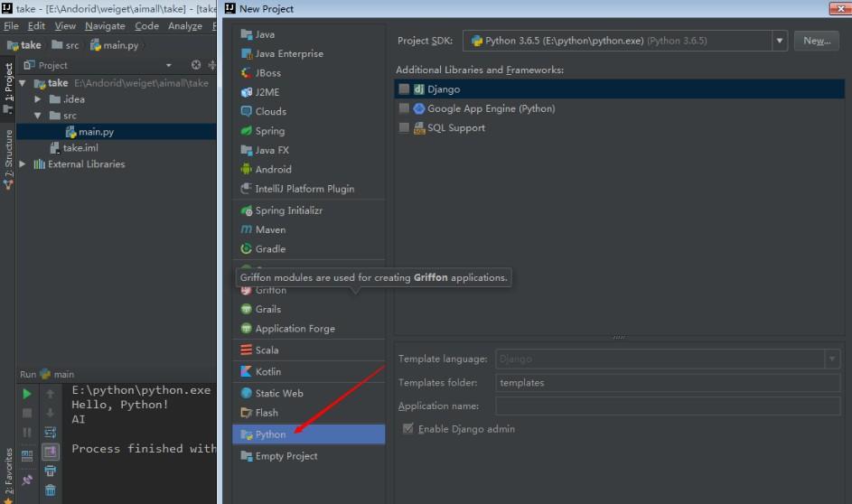852x504 pixels.
Task: Open the File menu
Action: [11, 26]
